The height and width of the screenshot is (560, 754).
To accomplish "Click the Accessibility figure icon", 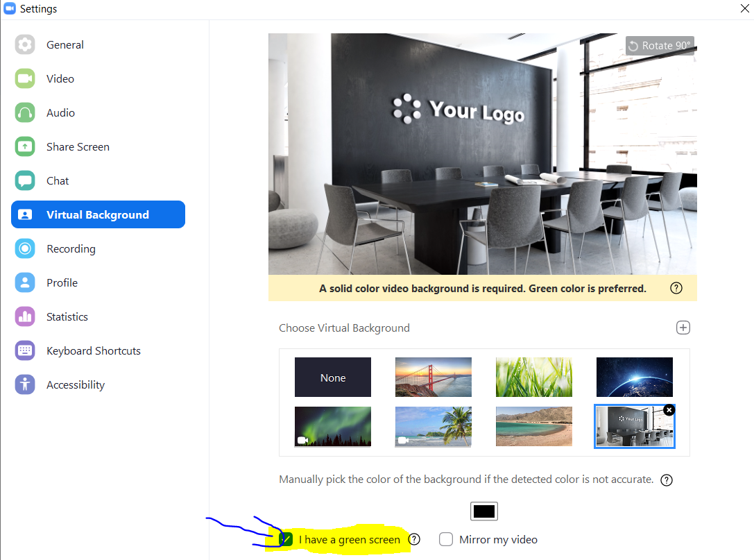I will point(25,385).
